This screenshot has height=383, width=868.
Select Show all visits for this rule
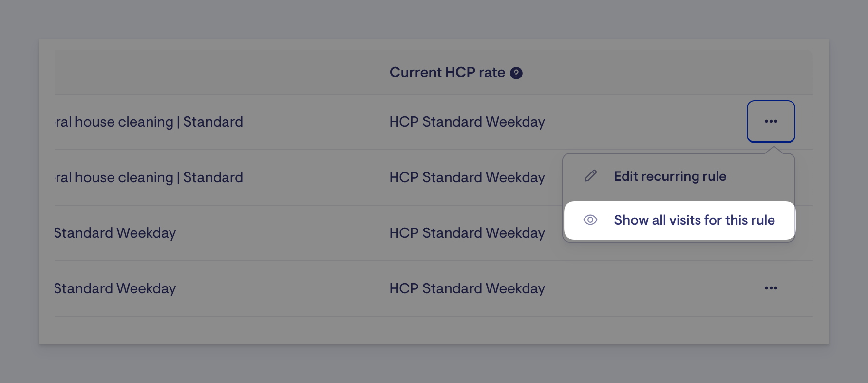679,220
